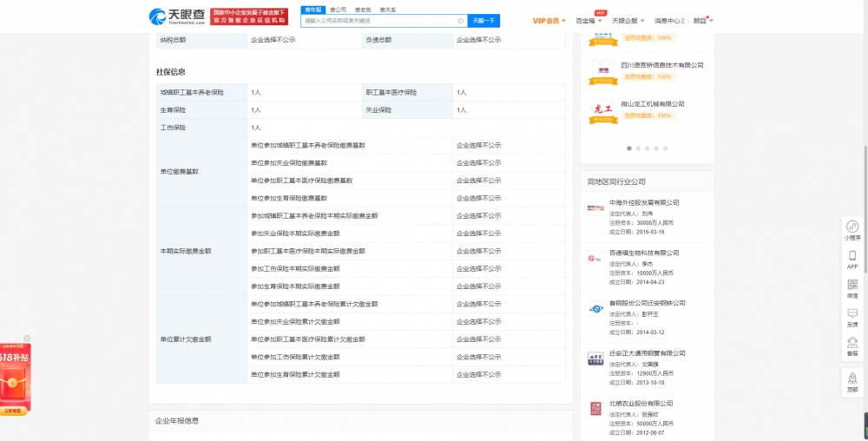Open 中海外控股发展有限公司 link
The height and width of the screenshot is (441, 868).
pos(644,202)
